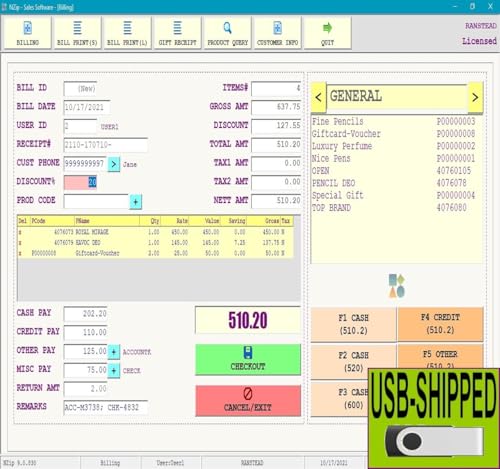
Task: Delete the ROYAL MIRAGE line item
Action: (x=20, y=232)
